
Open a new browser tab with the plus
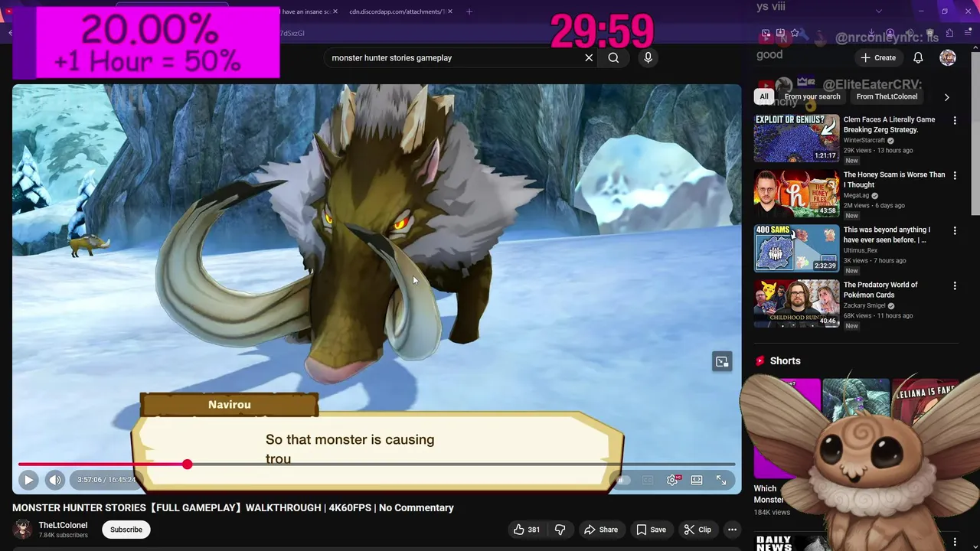469,11
